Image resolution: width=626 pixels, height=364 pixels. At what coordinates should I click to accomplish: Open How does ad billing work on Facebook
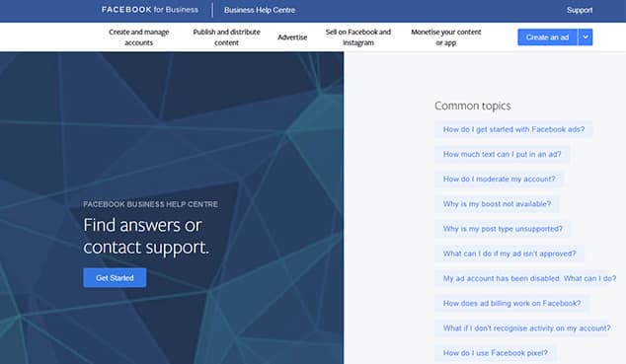tap(511, 304)
